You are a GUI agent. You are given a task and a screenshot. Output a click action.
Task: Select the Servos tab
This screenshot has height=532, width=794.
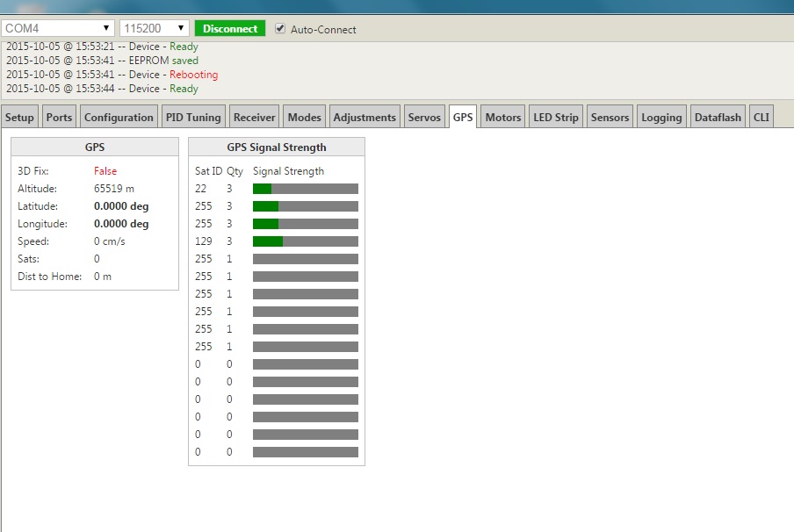tap(424, 118)
